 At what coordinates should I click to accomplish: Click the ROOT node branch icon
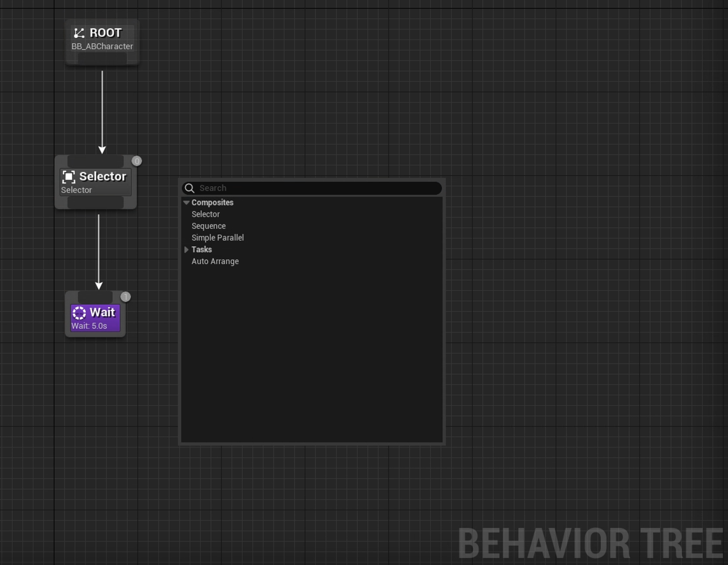[79, 33]
